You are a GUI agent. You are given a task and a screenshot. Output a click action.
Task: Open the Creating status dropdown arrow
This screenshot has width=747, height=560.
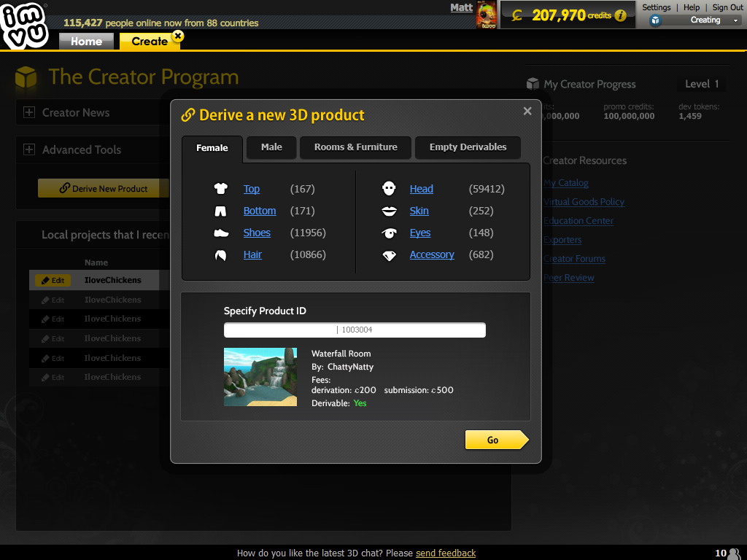735,20
